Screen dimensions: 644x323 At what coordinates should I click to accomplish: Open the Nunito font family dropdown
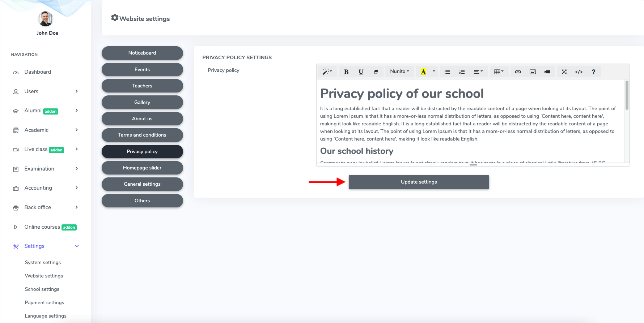tap(400, 72)
